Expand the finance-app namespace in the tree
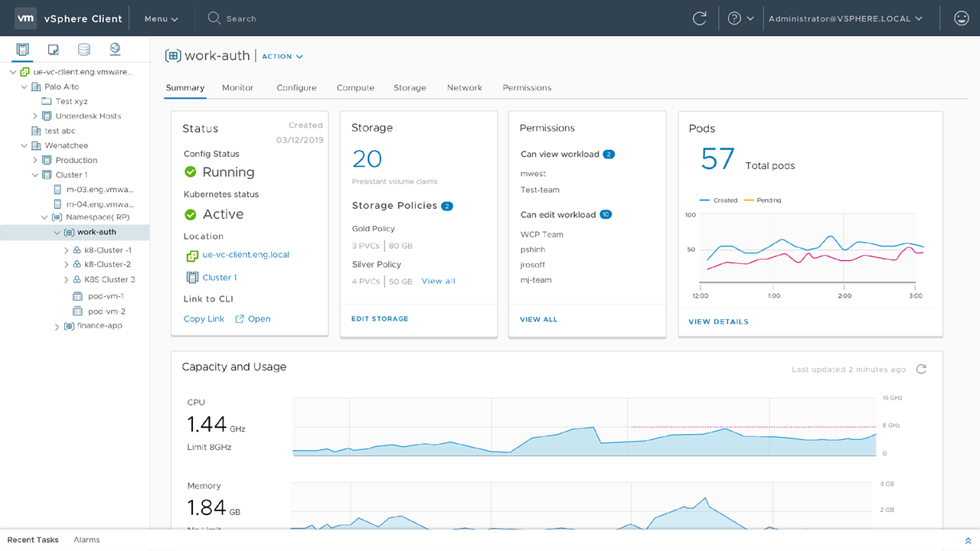This screenshot has height=551, width=980. click(56, 325)
